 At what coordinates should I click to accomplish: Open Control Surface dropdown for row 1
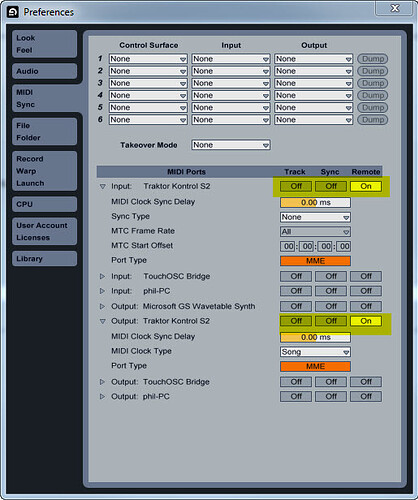[148, 59]
